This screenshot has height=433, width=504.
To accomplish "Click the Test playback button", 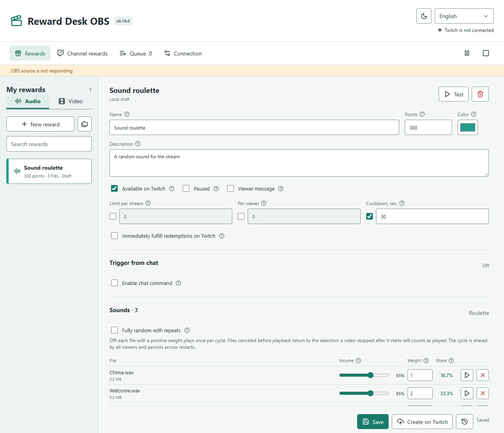I will coord(454,94).
